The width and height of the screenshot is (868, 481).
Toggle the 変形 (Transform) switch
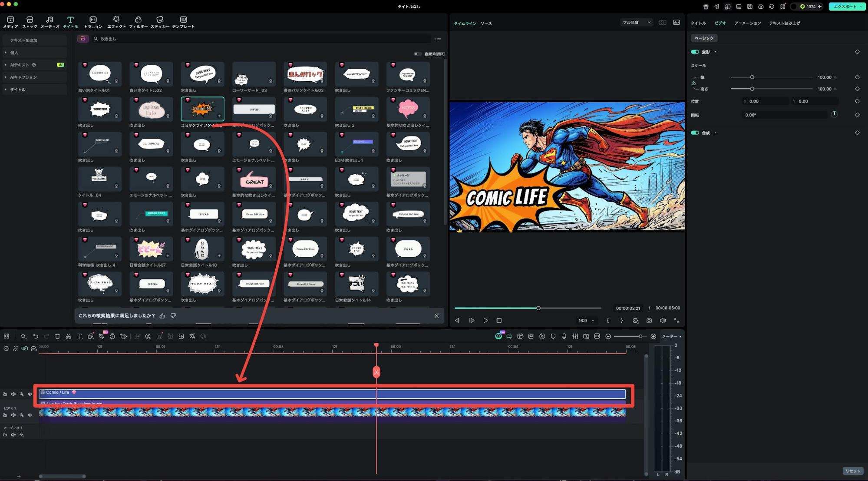point(695,52)
